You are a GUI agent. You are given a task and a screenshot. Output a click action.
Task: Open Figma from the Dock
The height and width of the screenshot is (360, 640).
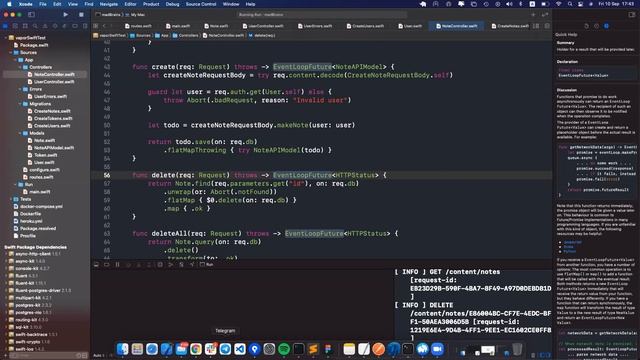click(x=328, y=349)
